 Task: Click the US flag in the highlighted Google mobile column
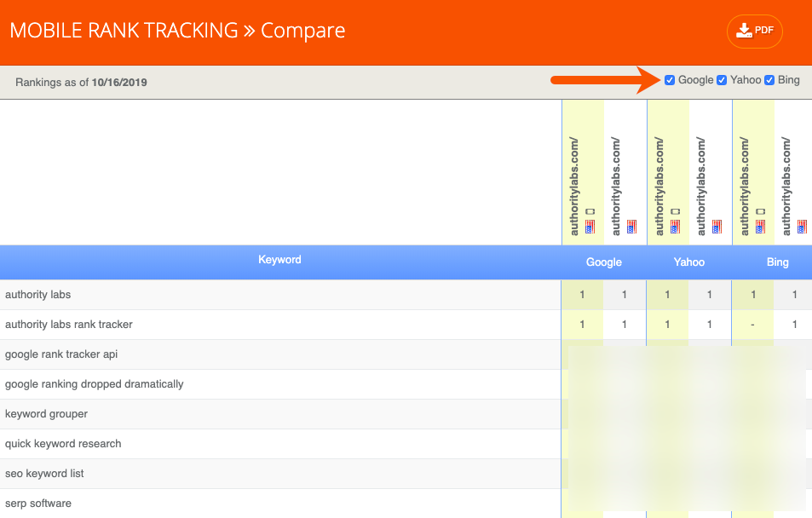(x=590, y=227)
